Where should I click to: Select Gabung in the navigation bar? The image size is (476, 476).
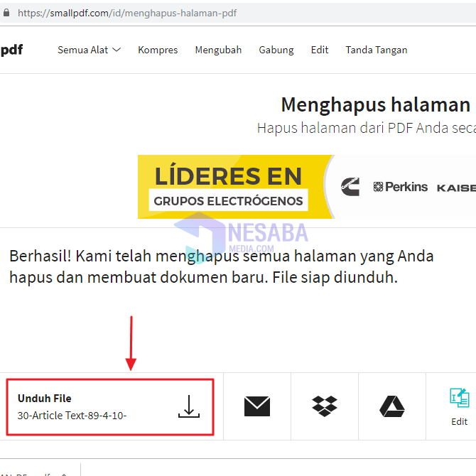(276, 50)
